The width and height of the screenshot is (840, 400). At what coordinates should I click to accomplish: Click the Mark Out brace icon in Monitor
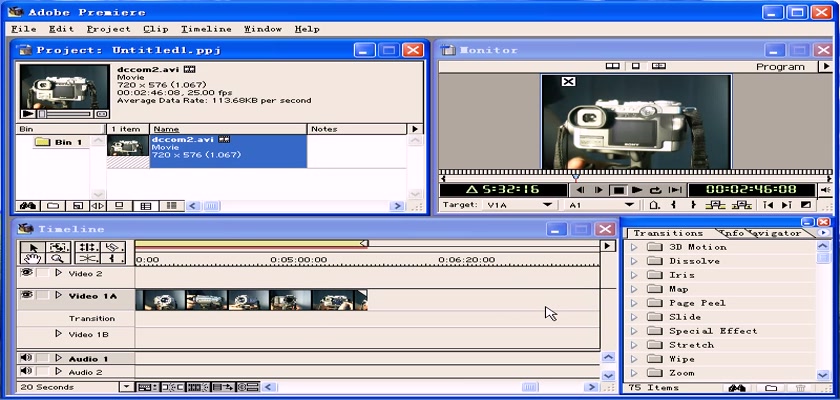(x=693, y=205)
